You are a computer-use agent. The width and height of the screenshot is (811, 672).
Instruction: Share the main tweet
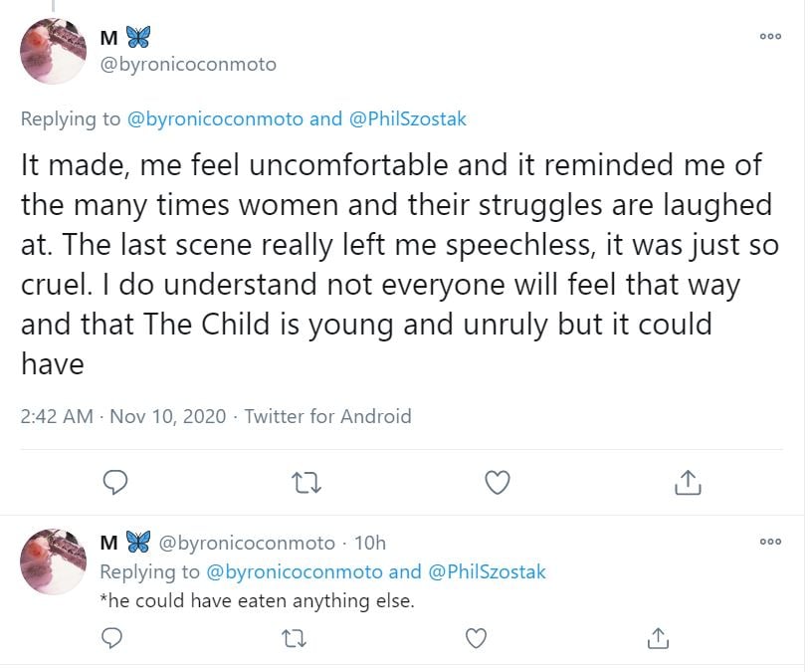pyautogui.click(x=688, y=483)
